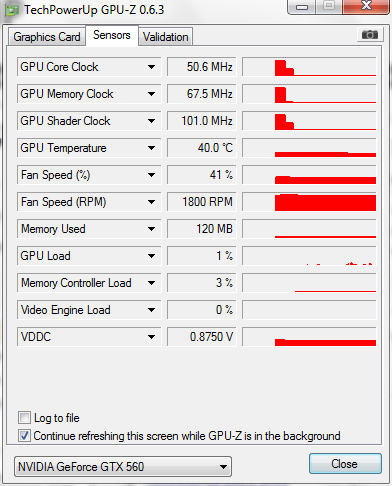Open the GPU Core Clock sensor dropdown
The image size is (392, 486).
pos(151,67)
